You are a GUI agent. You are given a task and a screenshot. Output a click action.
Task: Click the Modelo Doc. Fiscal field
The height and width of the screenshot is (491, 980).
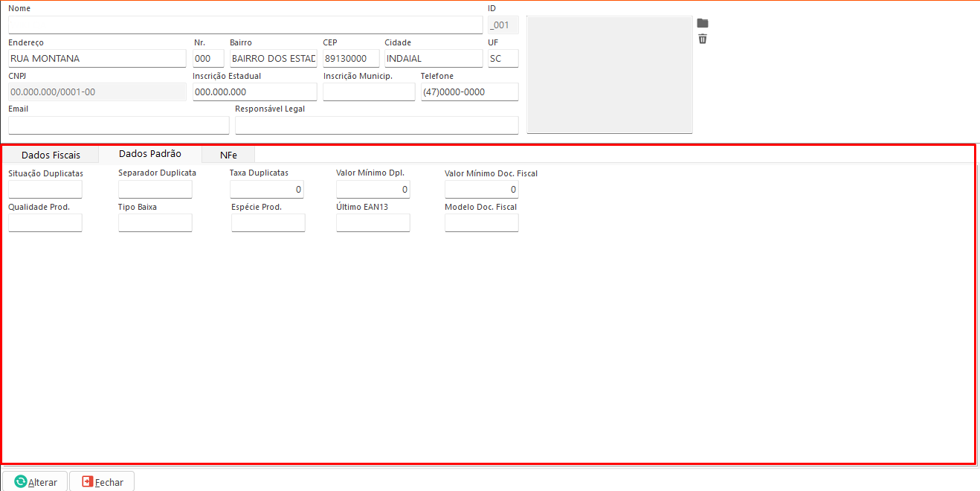point(481,223)
